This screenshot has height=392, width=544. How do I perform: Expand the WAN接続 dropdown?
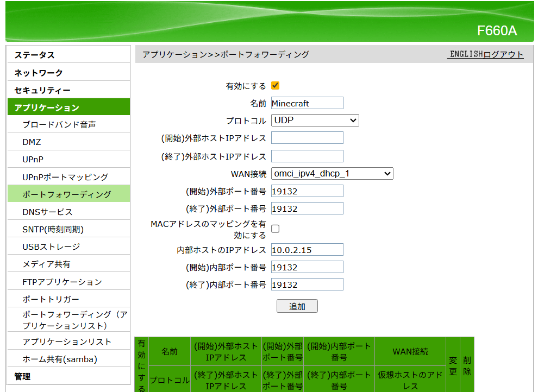(x=332, y=174)
